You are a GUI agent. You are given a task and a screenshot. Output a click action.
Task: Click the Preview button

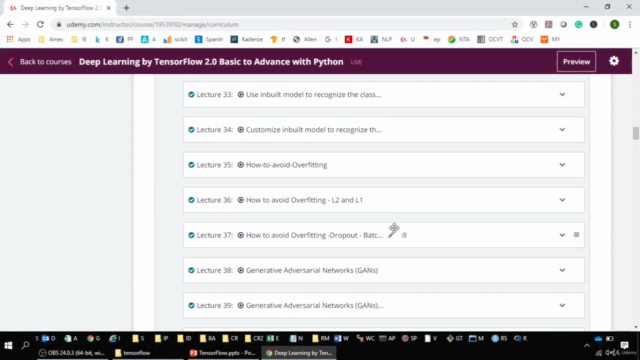point(576,62)
